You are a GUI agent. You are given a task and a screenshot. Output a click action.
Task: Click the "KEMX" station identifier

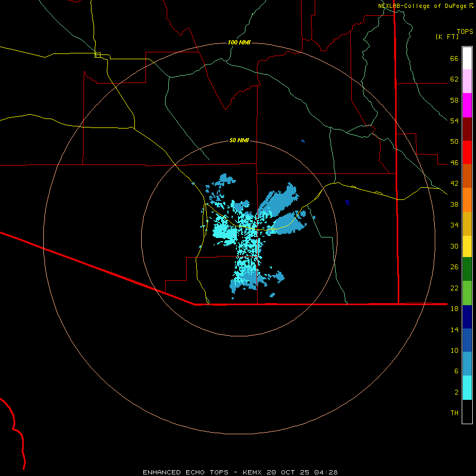pyautogui.click(x=253, y=472)
